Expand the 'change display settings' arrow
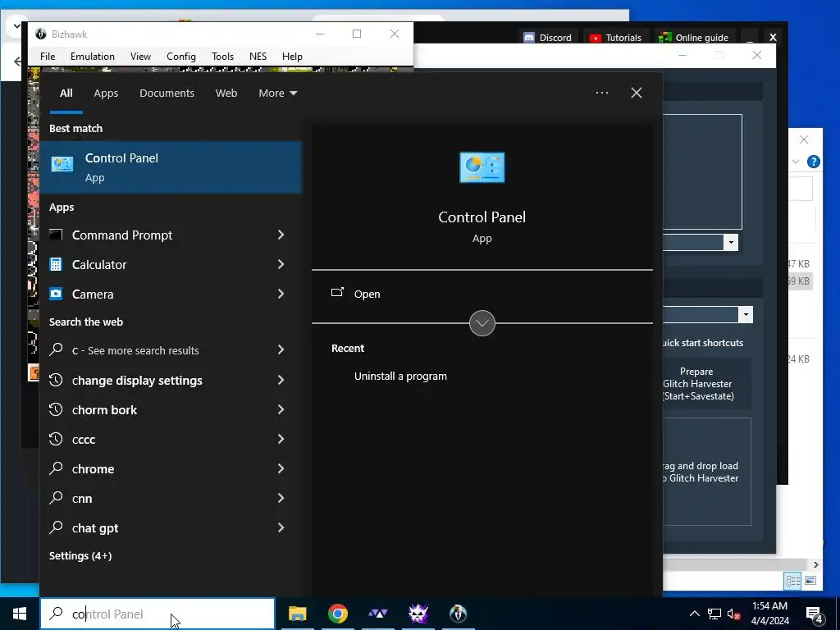 [281, 380]
